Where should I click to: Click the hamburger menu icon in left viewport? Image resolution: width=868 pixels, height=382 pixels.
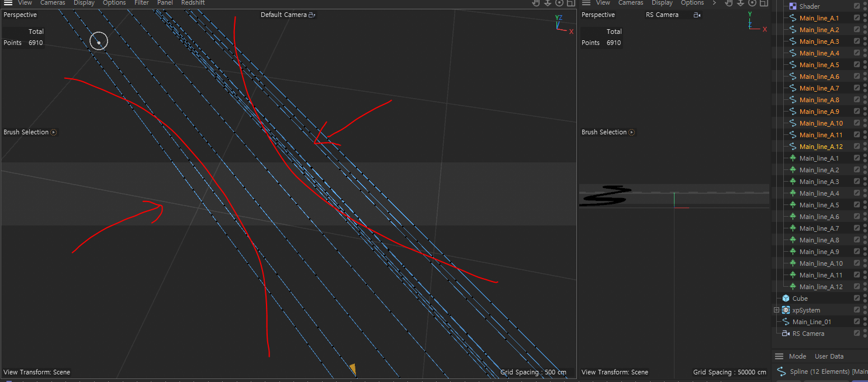click(8, 3)
